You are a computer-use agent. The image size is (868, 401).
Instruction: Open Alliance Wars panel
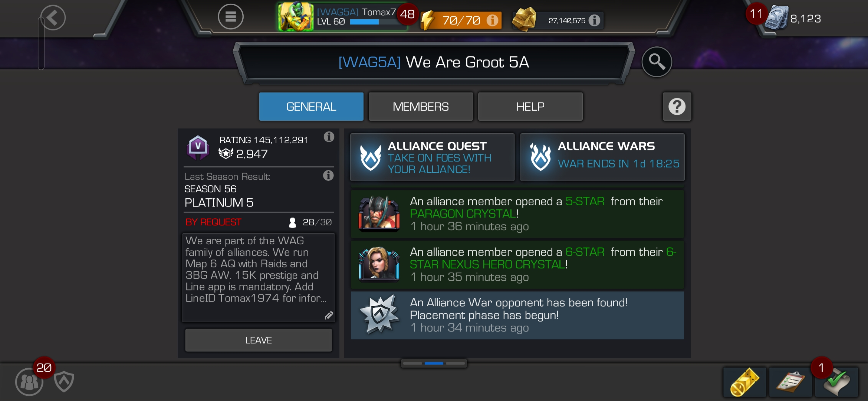coord(602,157)
